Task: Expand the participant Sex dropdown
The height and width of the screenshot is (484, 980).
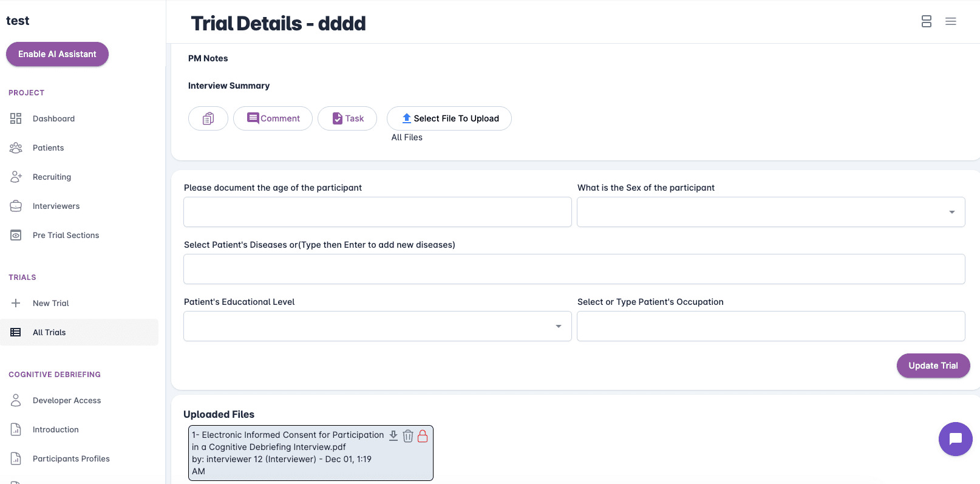Action: tap(770, 212)
